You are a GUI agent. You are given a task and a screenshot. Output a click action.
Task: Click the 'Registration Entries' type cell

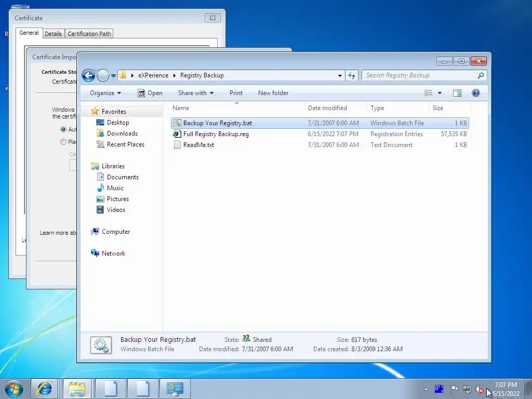pyautogui.click(x=396, y=134)
